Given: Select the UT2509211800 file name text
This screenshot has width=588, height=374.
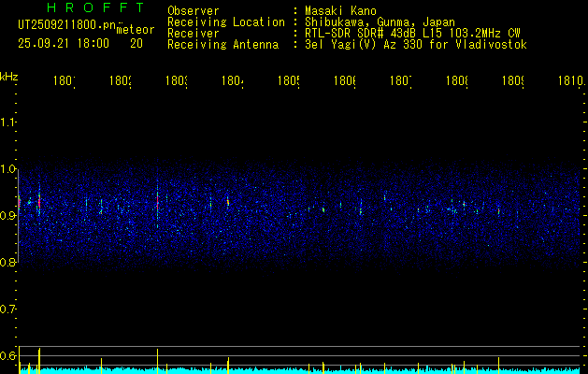Looking at the screenshot, I should coord(67,25).
